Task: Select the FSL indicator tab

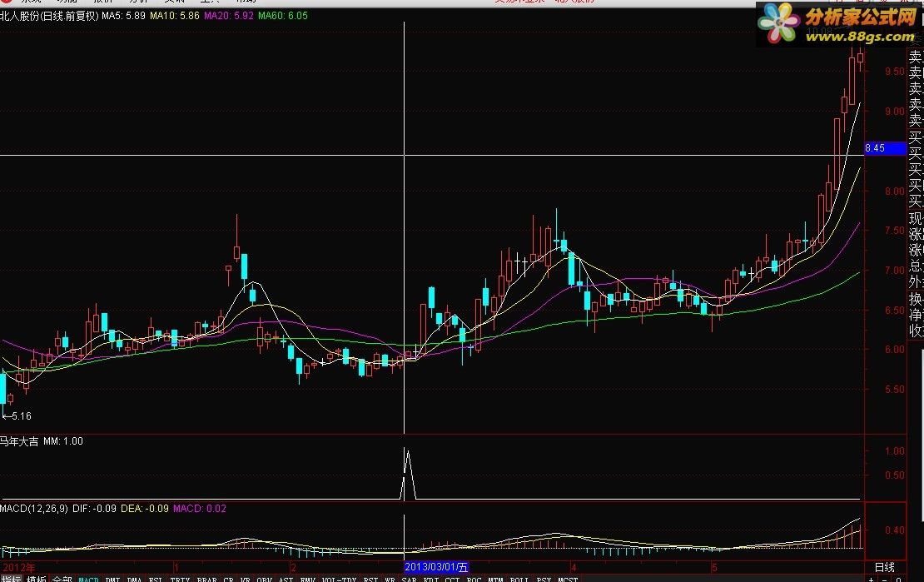Action: pyautogui.click(x=156, y=579)
